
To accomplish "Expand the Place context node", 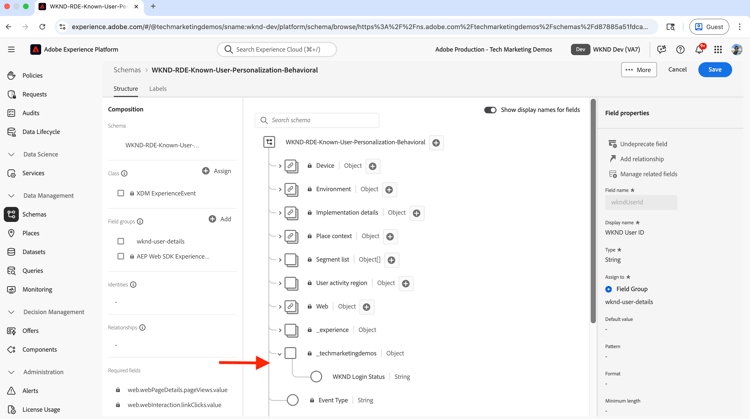I will tap(280, 236).
